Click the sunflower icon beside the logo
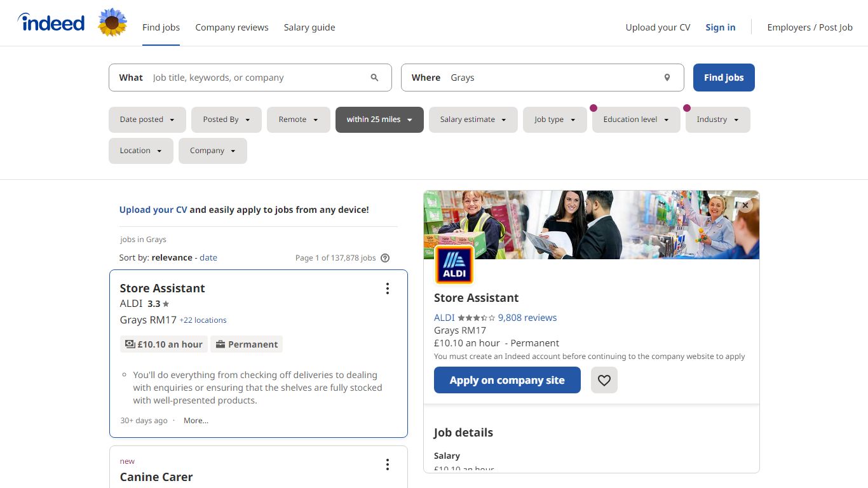 coord(112,23)
